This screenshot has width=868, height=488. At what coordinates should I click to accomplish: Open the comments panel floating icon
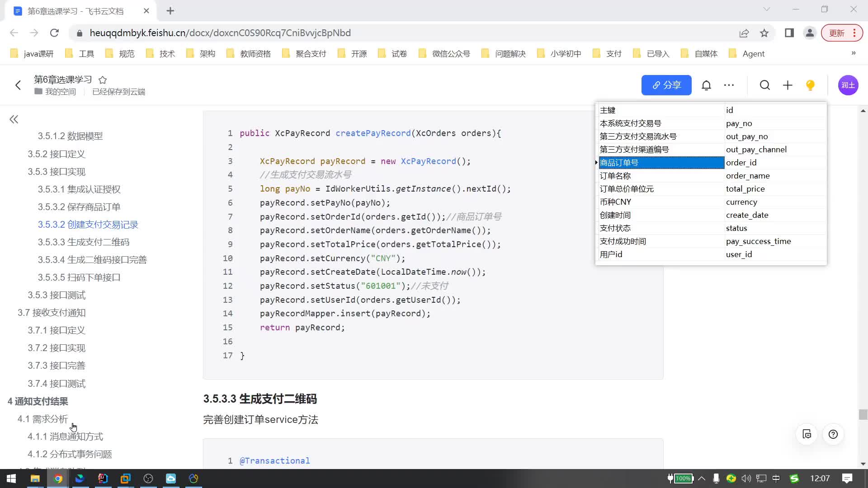[x=807, y=434]
